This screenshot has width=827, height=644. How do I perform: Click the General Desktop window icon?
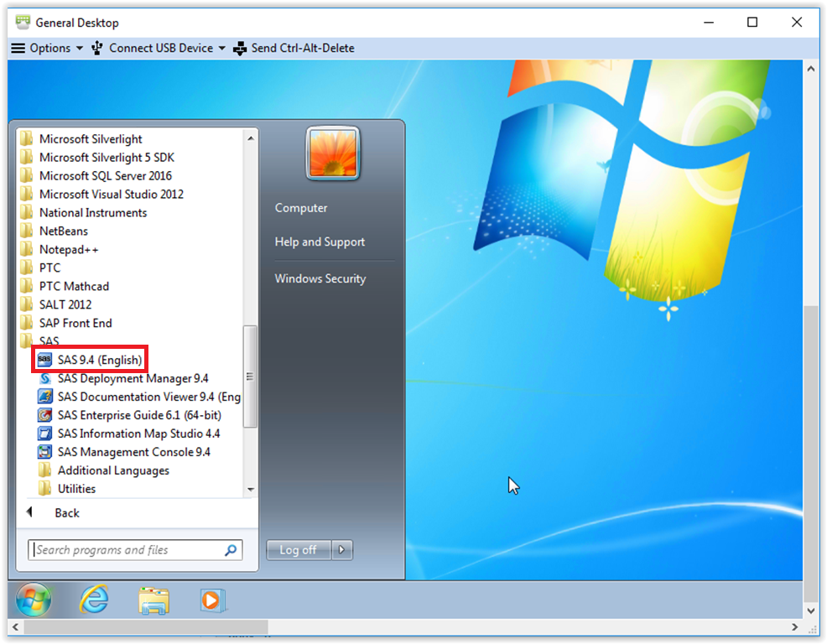click(23, 22)
